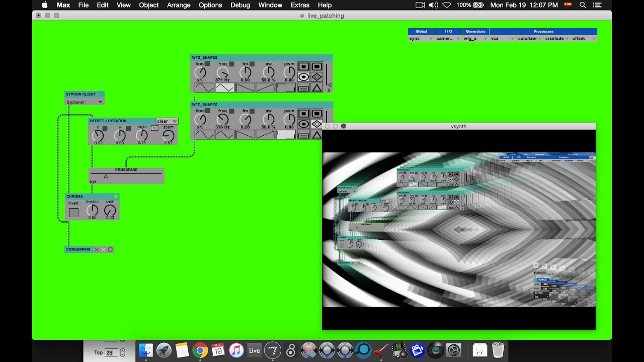
Task: Click circle icon on CORNERPINS
Action: (110, 249)
